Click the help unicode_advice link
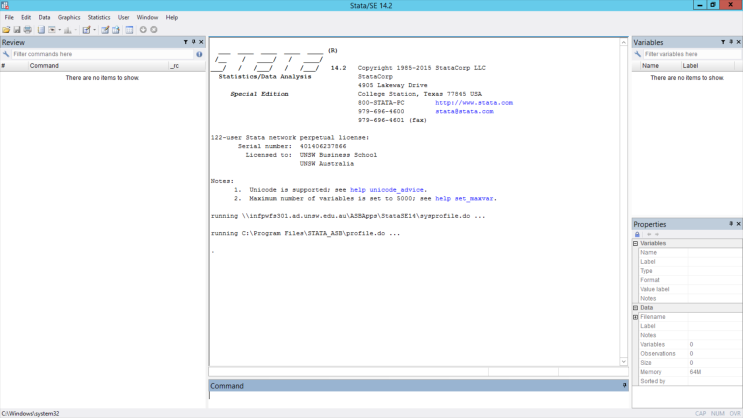The height and width of the screenshot is (418, 743). [388, 189]
